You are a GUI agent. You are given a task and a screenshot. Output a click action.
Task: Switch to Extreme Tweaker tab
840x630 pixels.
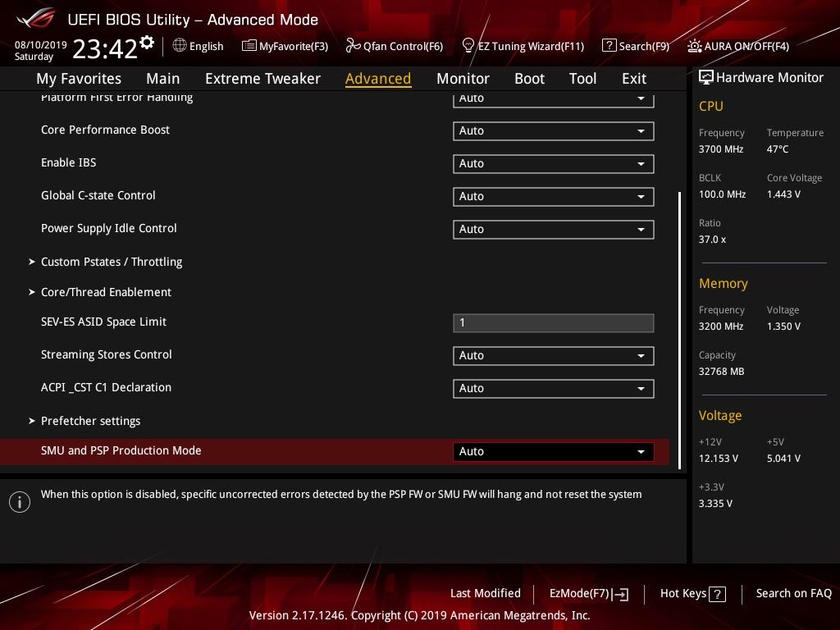point(262,79)
